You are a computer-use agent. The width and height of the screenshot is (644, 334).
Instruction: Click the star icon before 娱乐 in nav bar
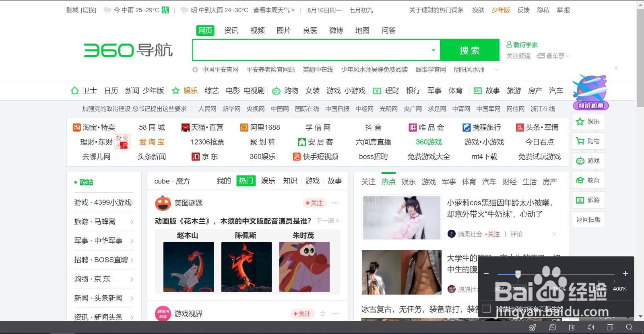pyautogui.click(x=175, y=91)
